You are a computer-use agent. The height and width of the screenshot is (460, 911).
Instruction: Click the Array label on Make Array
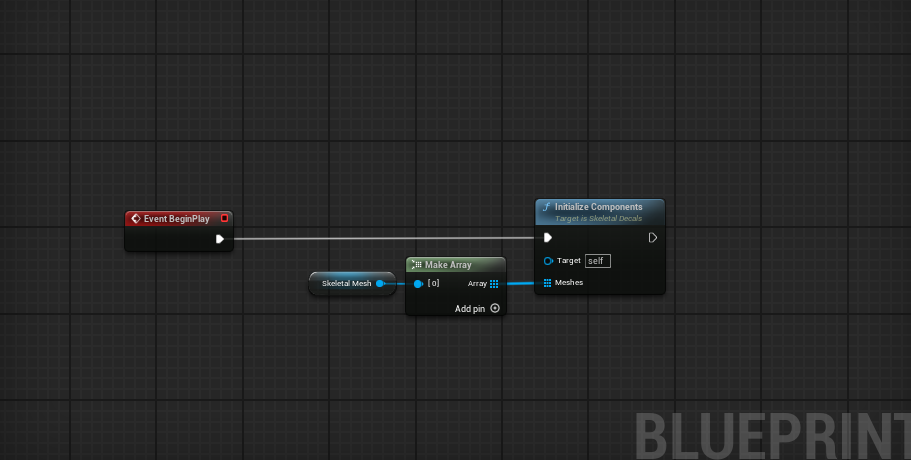477,284
